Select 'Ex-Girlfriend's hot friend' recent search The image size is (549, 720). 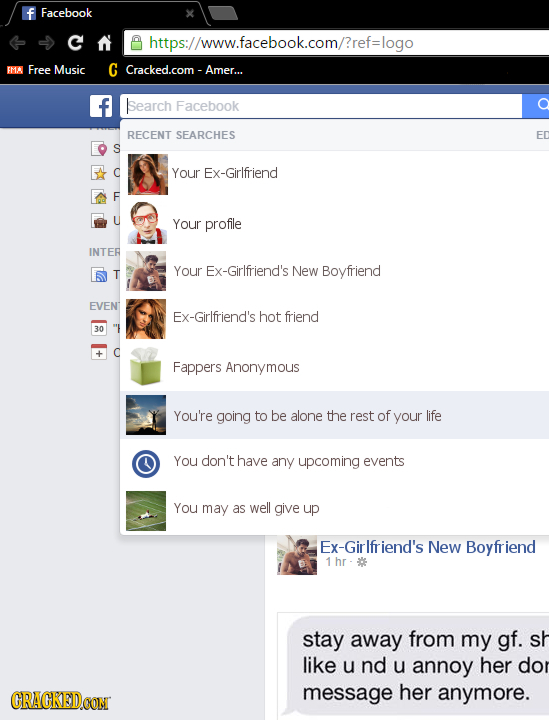(x=334, y=317)
